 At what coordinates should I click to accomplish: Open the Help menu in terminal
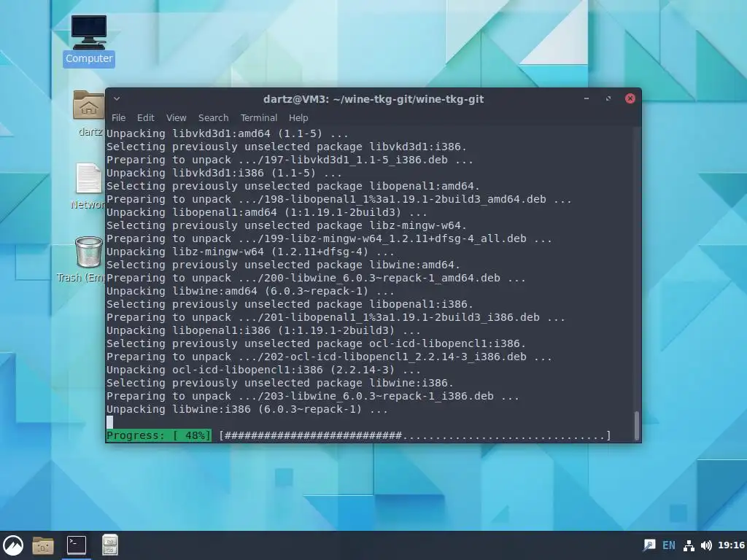pyautogui.click(x=298, y=117)
